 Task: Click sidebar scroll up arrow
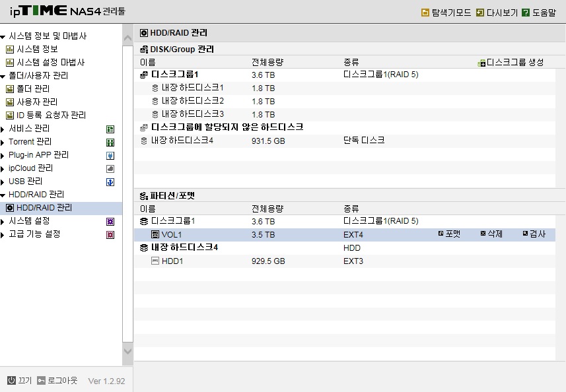tap(127, 38)
